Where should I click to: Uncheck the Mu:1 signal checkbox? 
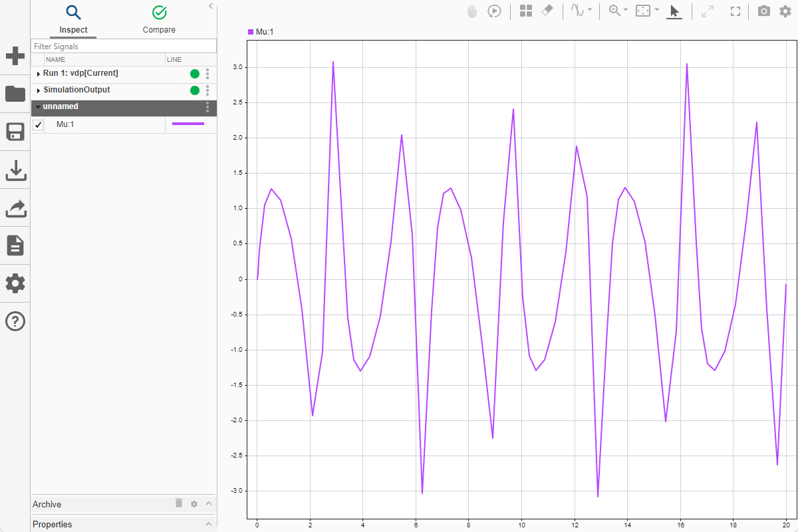(x=38, y=124)
